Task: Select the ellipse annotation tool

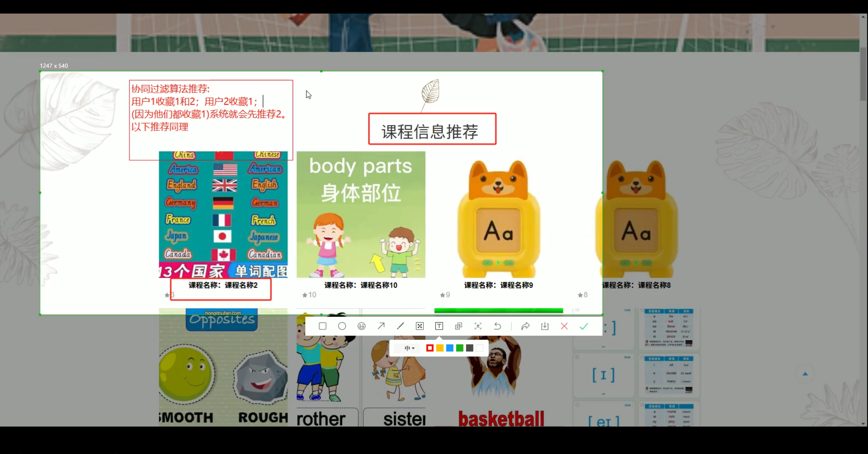Action: tap(342, 326)
